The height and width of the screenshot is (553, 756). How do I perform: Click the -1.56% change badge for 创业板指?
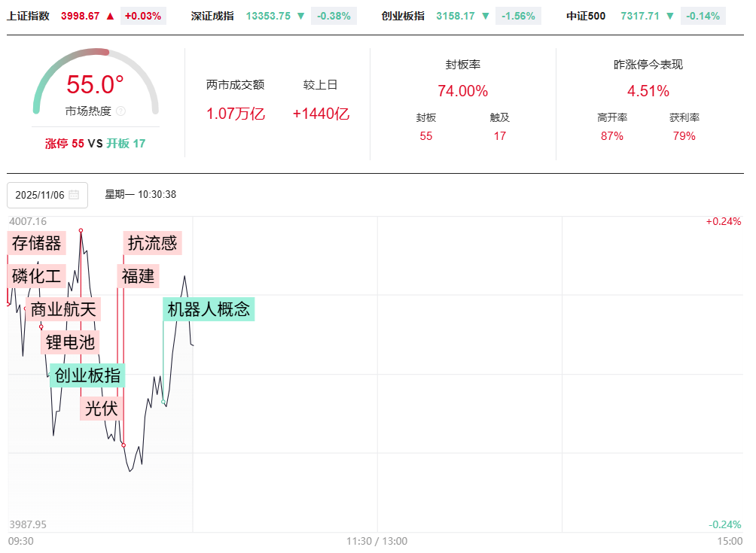click(x=518, y=16)
